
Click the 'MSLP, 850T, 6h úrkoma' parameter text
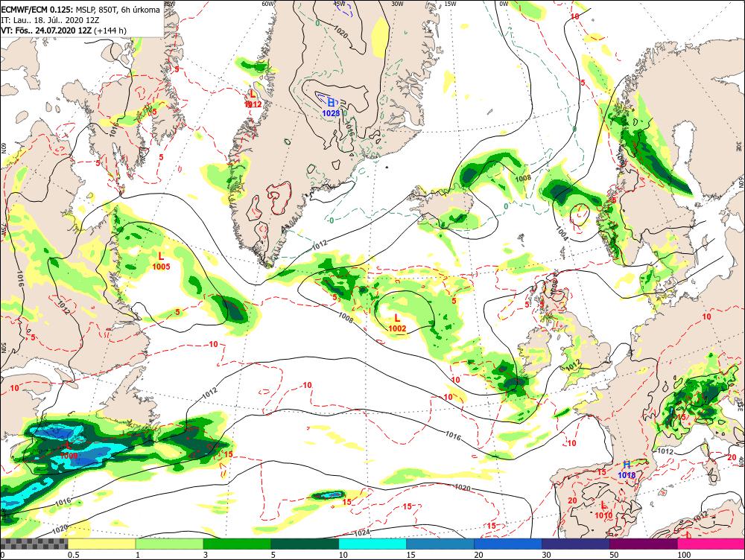click(x=117, y=10)
